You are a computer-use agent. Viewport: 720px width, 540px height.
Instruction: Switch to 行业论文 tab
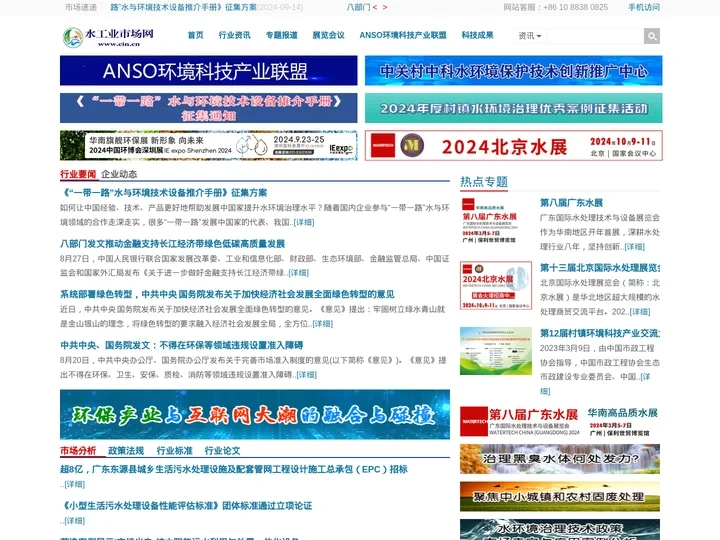click(x=222, y=450)
